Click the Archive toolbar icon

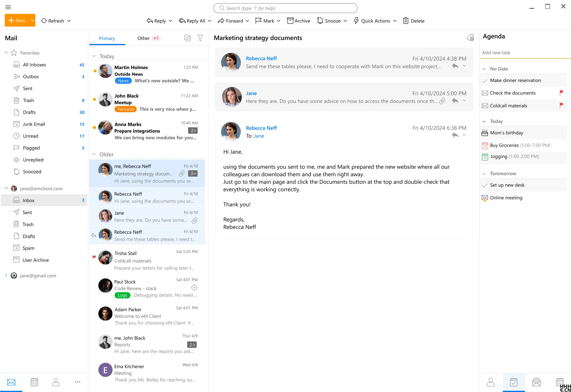(290, 21)
